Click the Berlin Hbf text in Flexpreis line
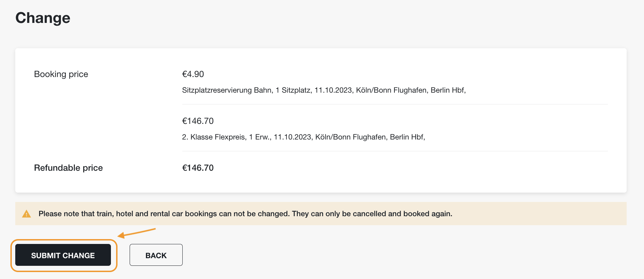 click(x=407, y=137)
